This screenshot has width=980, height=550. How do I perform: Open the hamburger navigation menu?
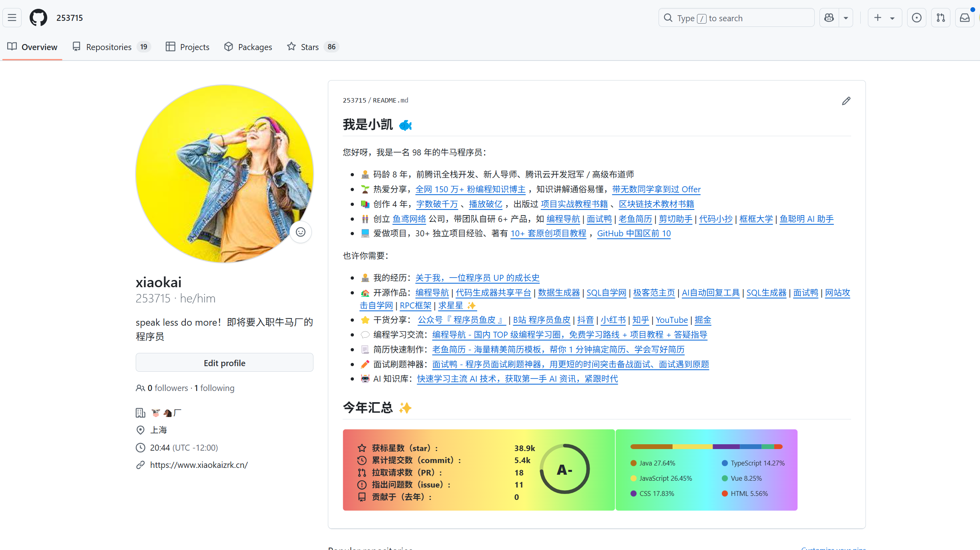12,18
